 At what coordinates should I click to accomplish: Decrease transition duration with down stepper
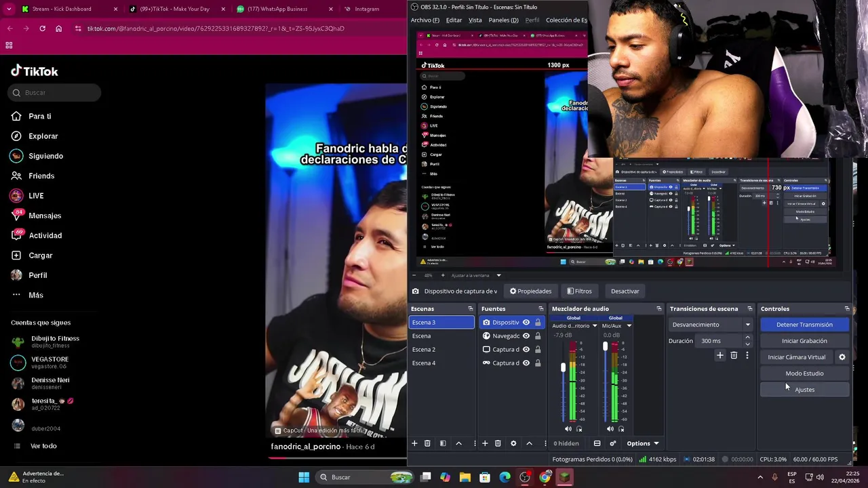pyautogui.click(x=747, y=344)
